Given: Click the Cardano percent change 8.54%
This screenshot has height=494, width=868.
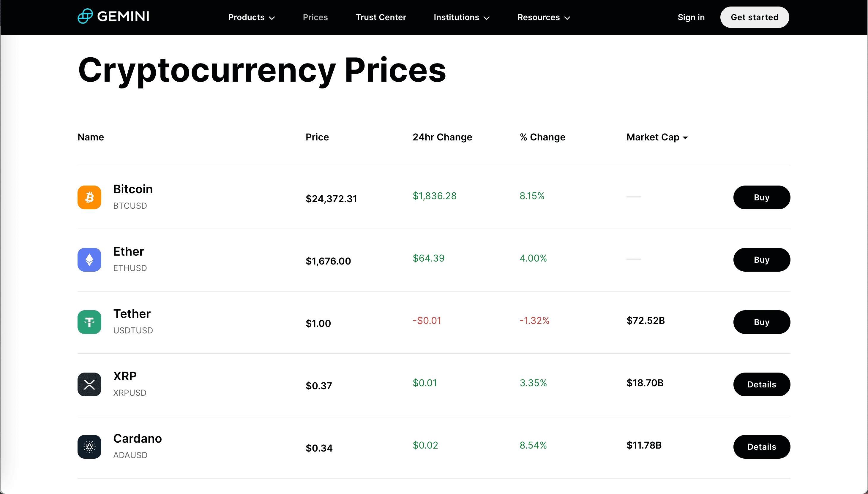Looking at the screenshot, I should click(x=533, y=445).
